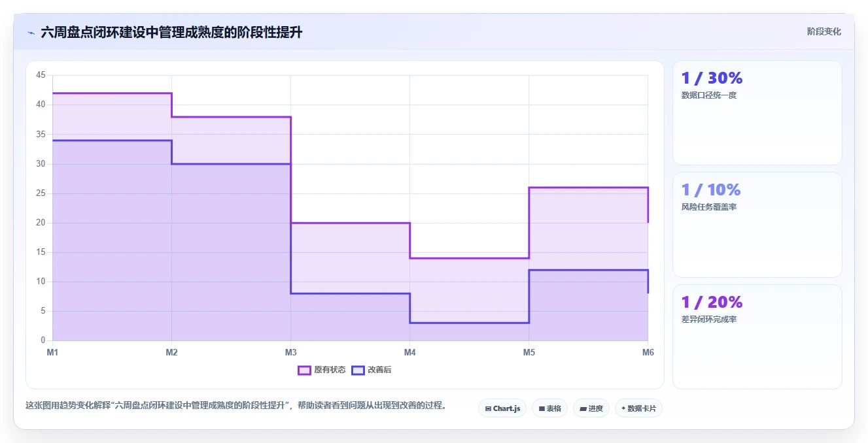The height and width of the screenshot is (443, 868).
Task: Toggle the 原有状态 legend series
Action: click(x=322, y=370)
